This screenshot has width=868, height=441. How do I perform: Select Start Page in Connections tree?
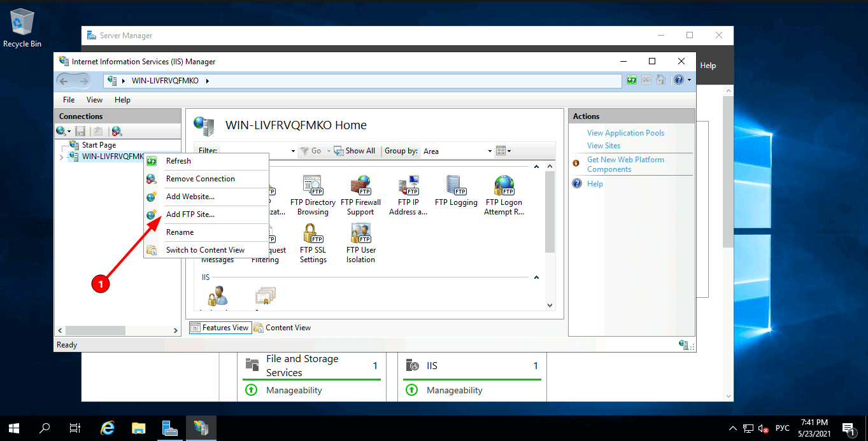99,145
